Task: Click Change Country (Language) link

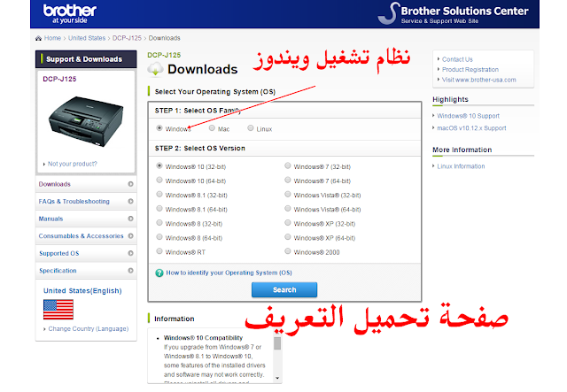Action: click(89, 329)
